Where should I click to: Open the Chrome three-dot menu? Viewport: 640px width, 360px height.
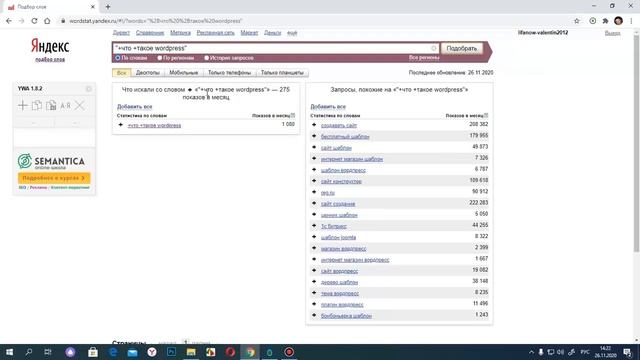tap(631, 21)
